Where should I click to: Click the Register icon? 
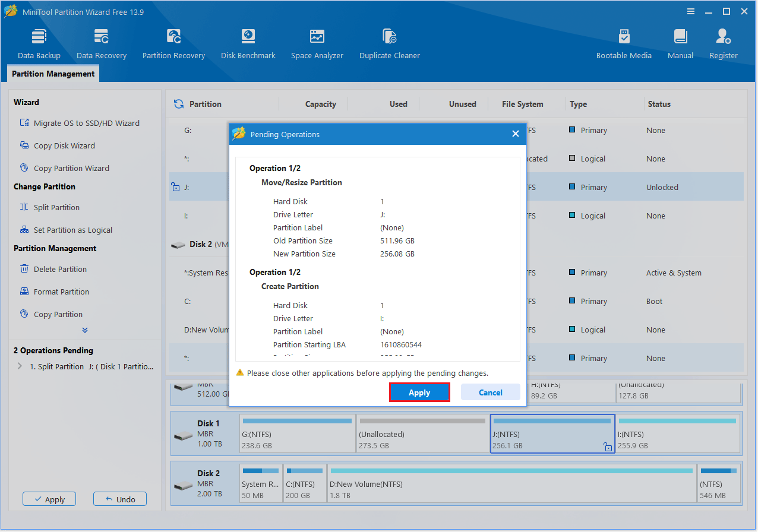(724, 36)
